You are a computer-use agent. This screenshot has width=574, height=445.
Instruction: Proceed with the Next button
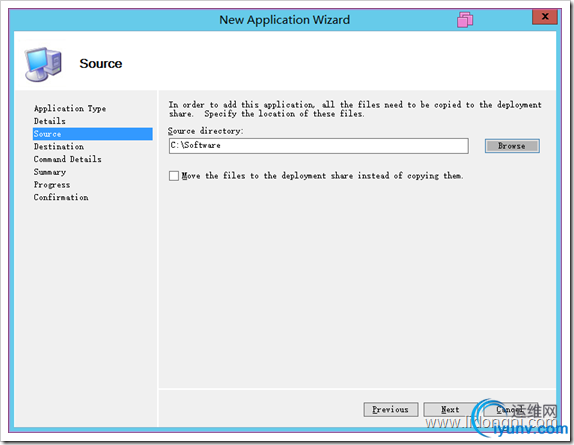(450, 410)
